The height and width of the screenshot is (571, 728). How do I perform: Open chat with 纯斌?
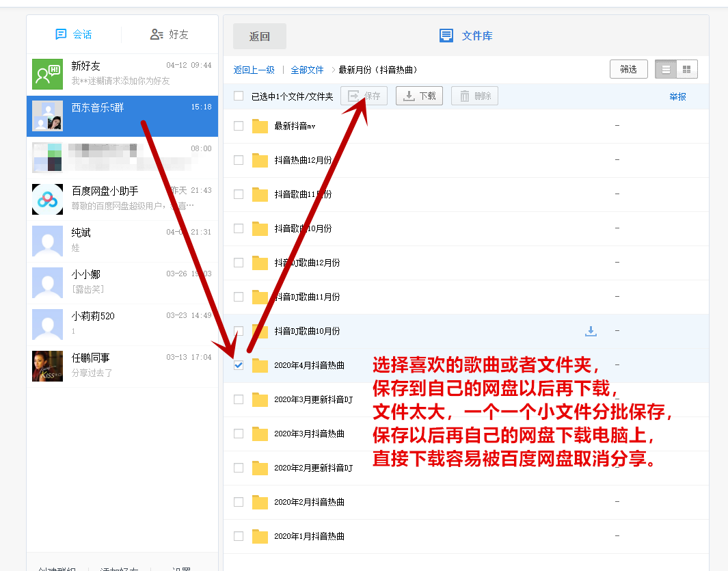click(x=122, y=241)
